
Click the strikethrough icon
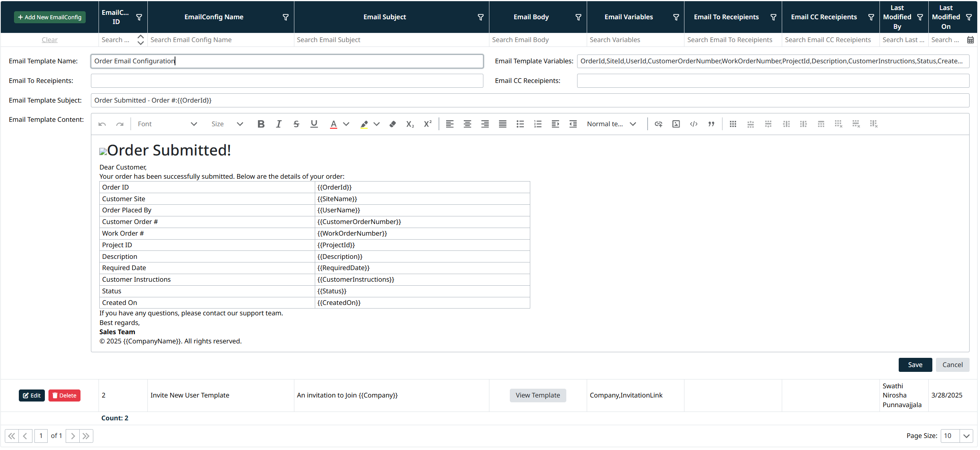click(296, 124)
